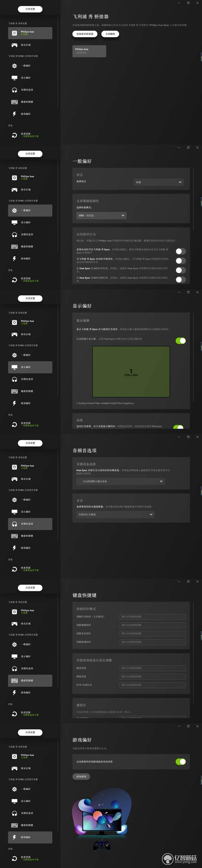Toggle the 延迟灯光效果 switch under 高级
Viewport: 202px width, 868px height.
coord(178,427)
